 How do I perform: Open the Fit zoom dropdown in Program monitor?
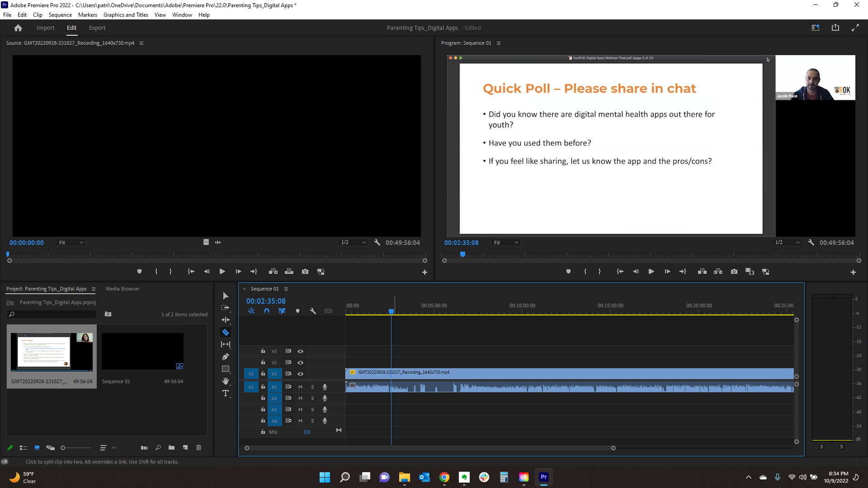(505, 242)
